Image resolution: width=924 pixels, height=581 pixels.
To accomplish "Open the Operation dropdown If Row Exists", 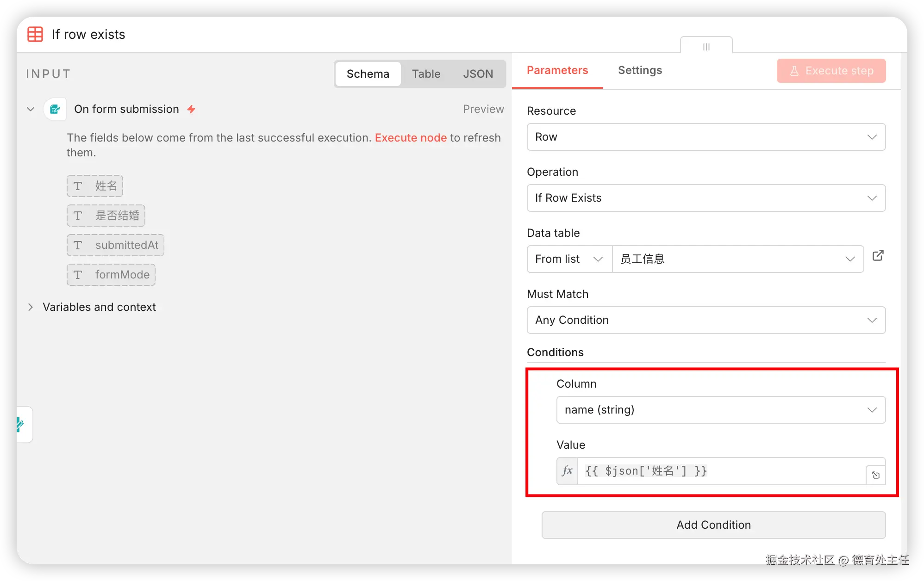I will [x=705, y=198].
